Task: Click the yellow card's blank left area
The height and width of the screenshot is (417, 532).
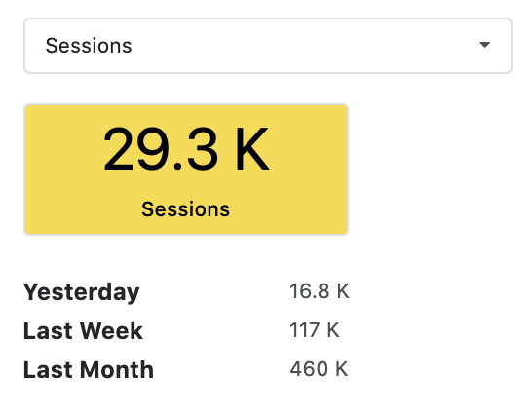Action: 62,170
